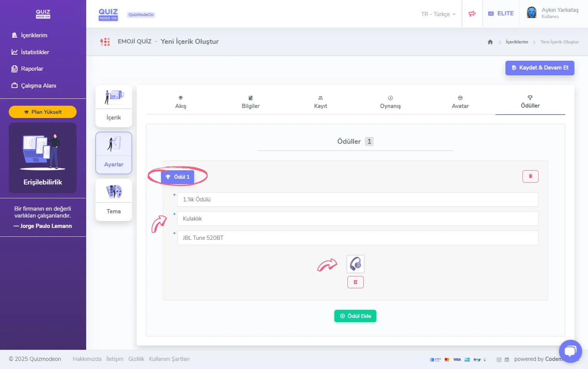The image size is (588, 369).
Task: Click the Kulaklık input field
Action: (357, 219)
